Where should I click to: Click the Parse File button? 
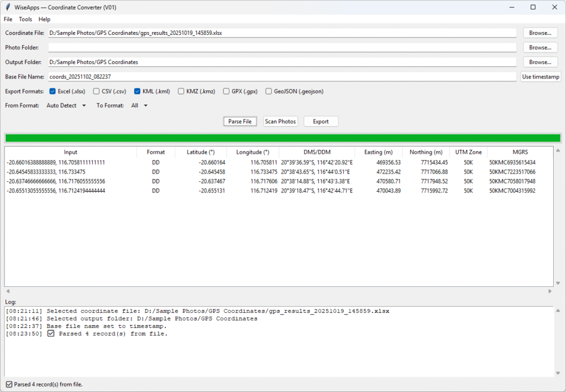[x=240, y=121]
